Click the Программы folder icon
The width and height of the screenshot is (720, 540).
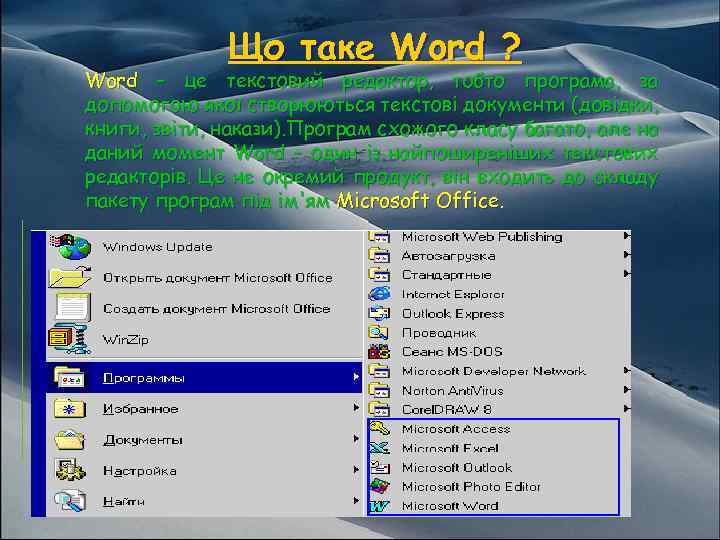click(x=70, y=377)
